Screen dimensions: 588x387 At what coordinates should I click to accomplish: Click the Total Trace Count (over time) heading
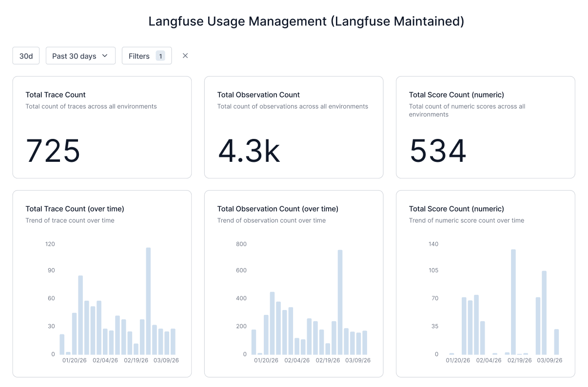tap(75, 209)
